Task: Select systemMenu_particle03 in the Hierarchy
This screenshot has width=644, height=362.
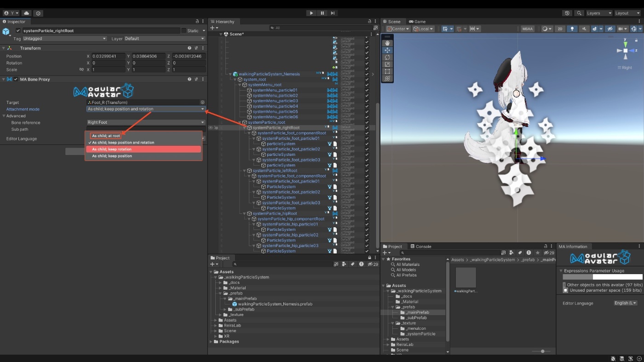Action: [275, 101]
